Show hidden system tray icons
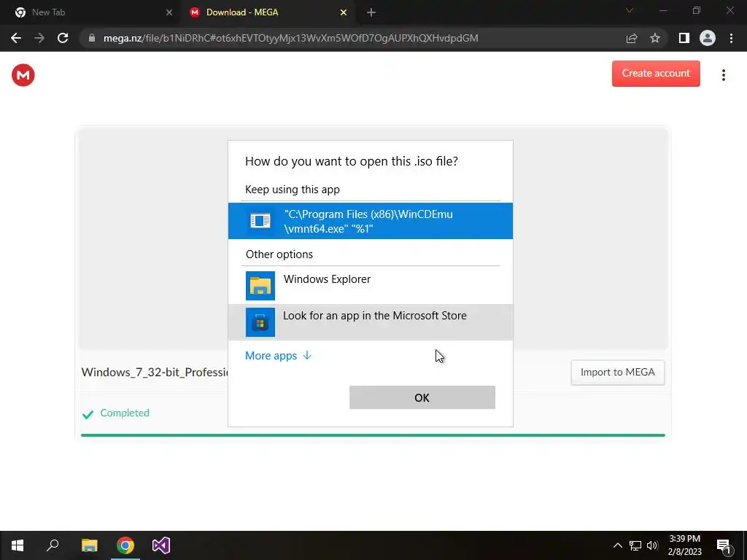 (x=617, y=545)
